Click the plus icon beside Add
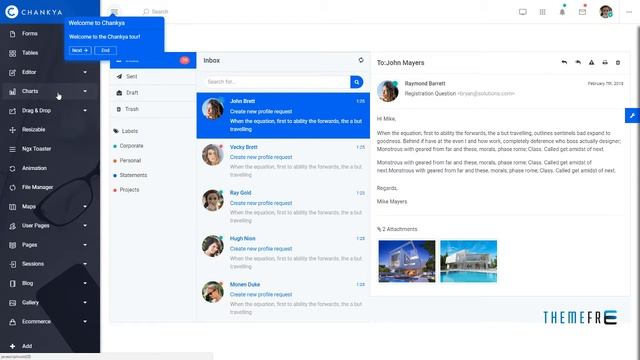This screenshot has height=360, width=640. click(x=12, y=346)
